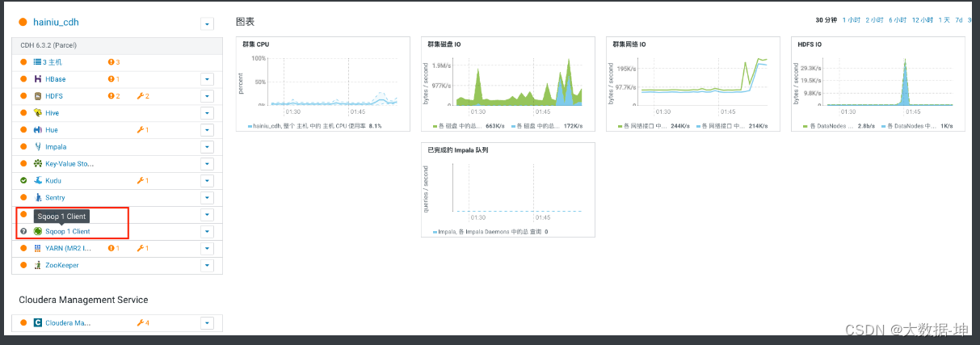Open the wrench configuration badge for Cloudera Management
This screenshot has height=345, width=980.
(x=143, y=322)
